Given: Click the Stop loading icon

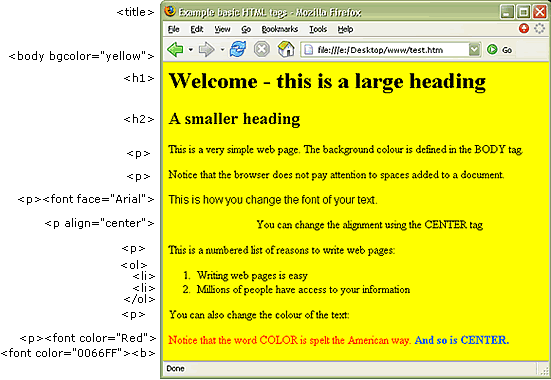Looking at the screenshot, I should pos(262,49).
